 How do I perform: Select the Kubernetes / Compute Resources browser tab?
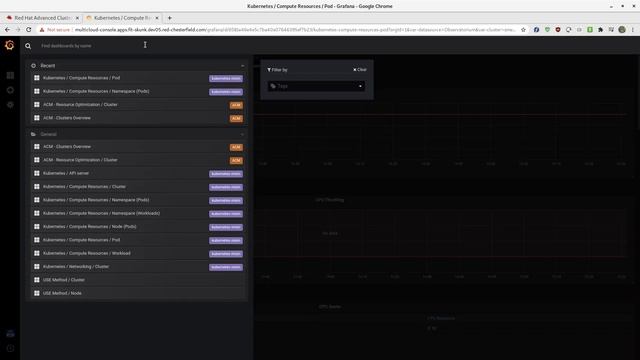[x=122, y=18]
